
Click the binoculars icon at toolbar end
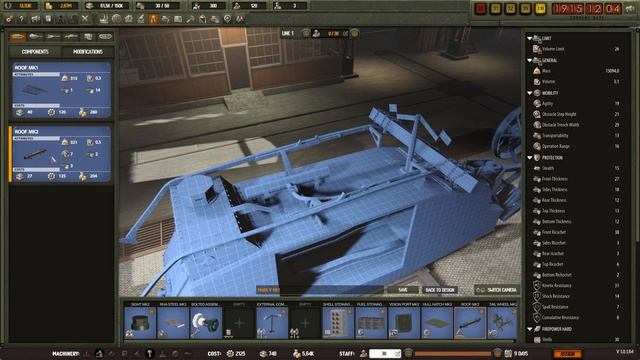(240, 19)
